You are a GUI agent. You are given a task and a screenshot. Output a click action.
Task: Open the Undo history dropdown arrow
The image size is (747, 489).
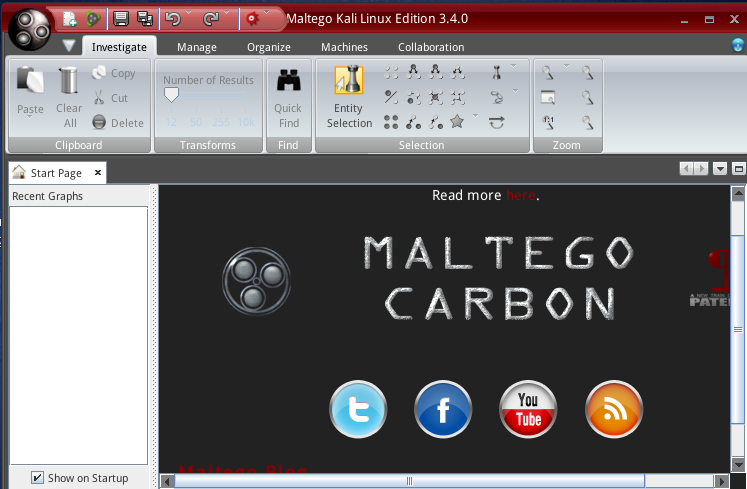pos(189,12)
